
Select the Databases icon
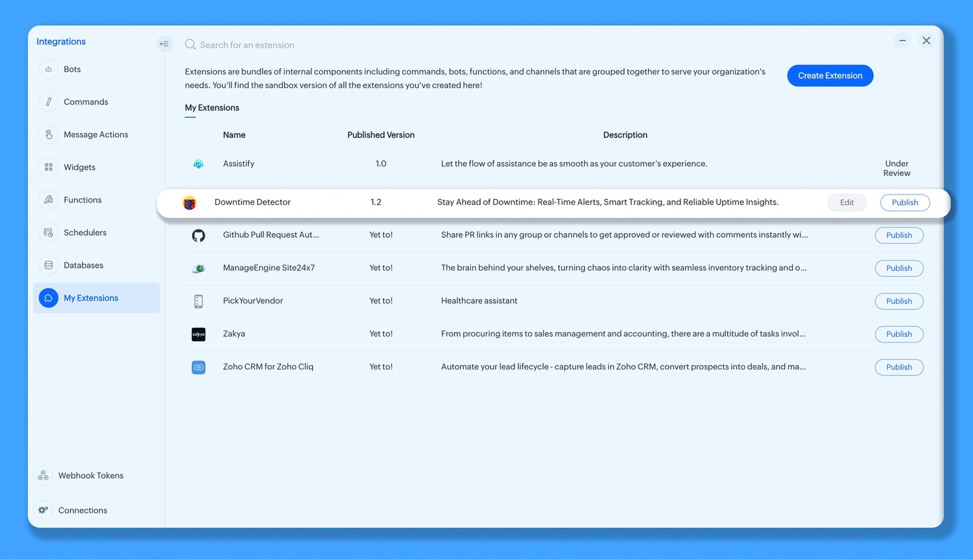tap(49, 265)
